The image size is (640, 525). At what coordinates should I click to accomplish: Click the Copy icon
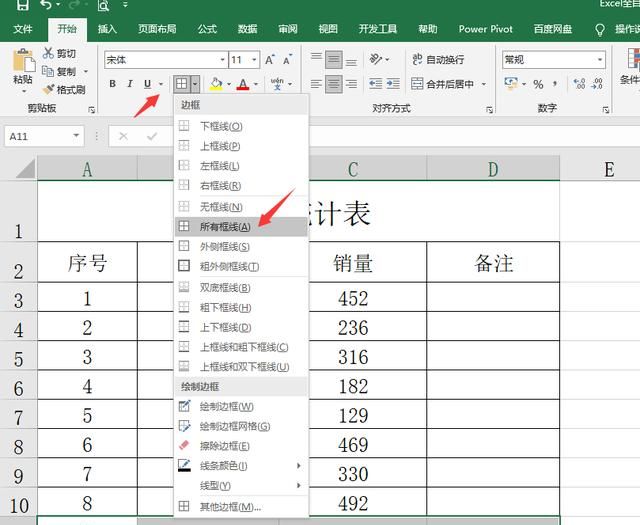pos(48,71)
